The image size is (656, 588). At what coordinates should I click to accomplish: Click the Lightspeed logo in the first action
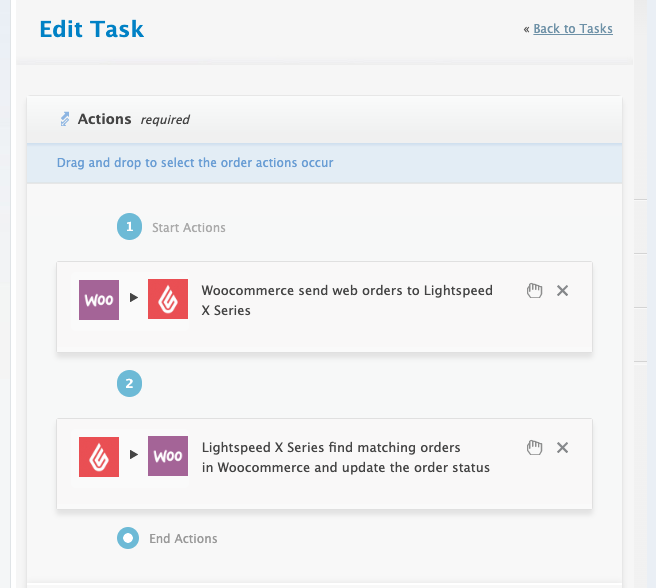coord(168,300)
